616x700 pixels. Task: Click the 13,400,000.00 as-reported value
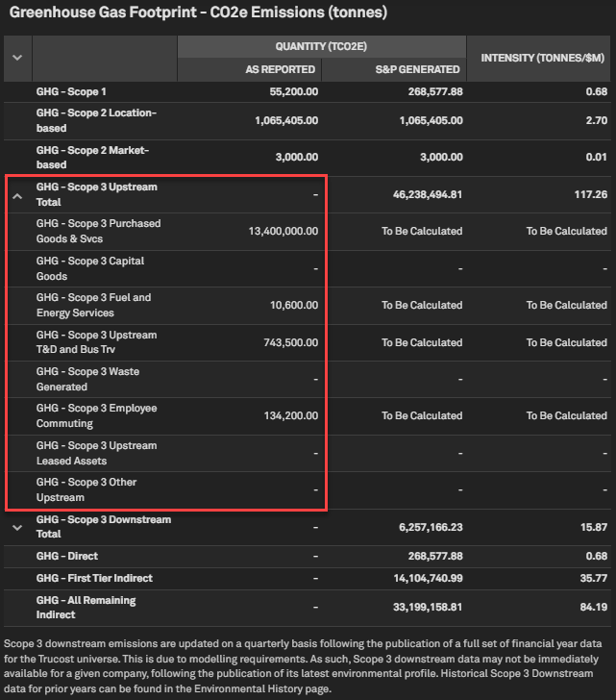pos(283,231)
